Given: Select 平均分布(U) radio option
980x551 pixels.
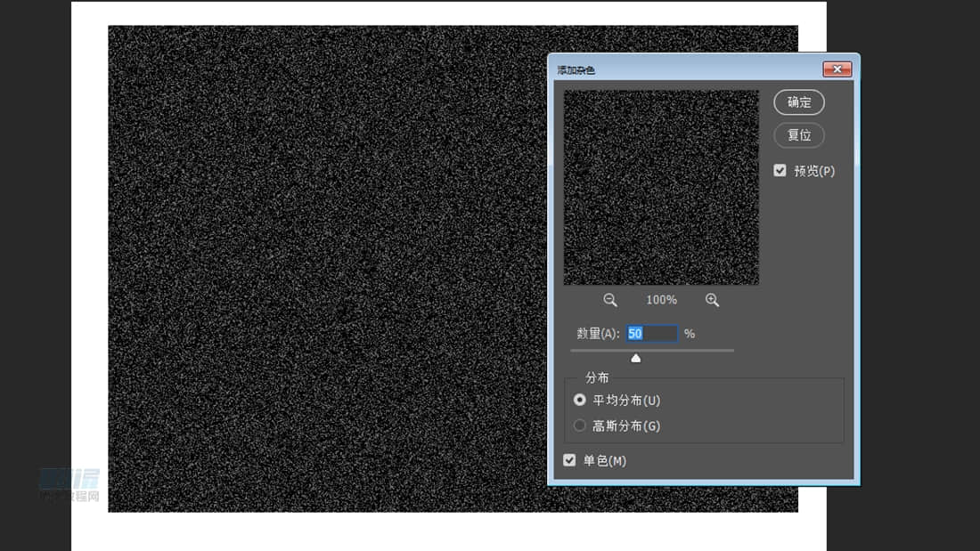Looking at the screenshot, I should click(579, 400).
